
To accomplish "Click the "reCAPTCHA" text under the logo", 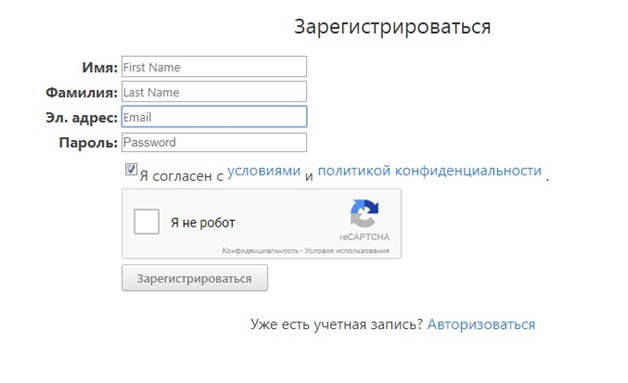I will pyautogui.click(x=364, y=237).
